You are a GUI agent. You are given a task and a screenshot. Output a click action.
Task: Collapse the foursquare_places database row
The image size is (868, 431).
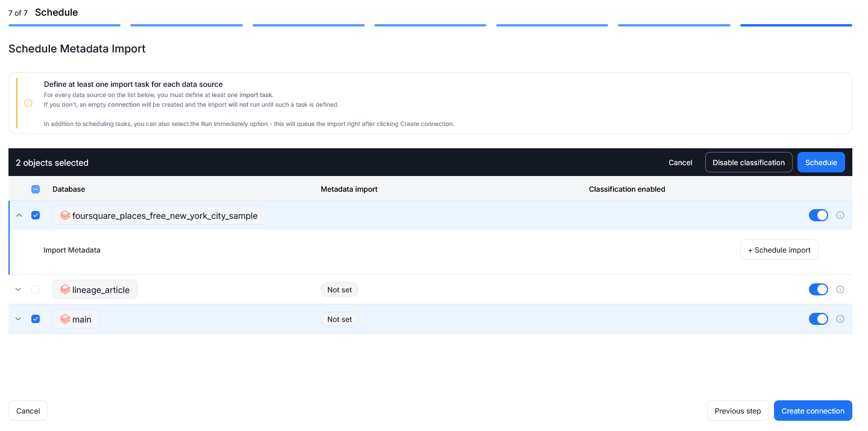[19, 215]
